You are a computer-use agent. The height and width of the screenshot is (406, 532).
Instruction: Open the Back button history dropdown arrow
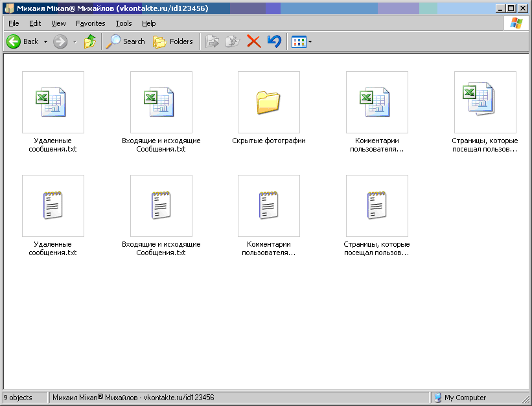point(45,41)
